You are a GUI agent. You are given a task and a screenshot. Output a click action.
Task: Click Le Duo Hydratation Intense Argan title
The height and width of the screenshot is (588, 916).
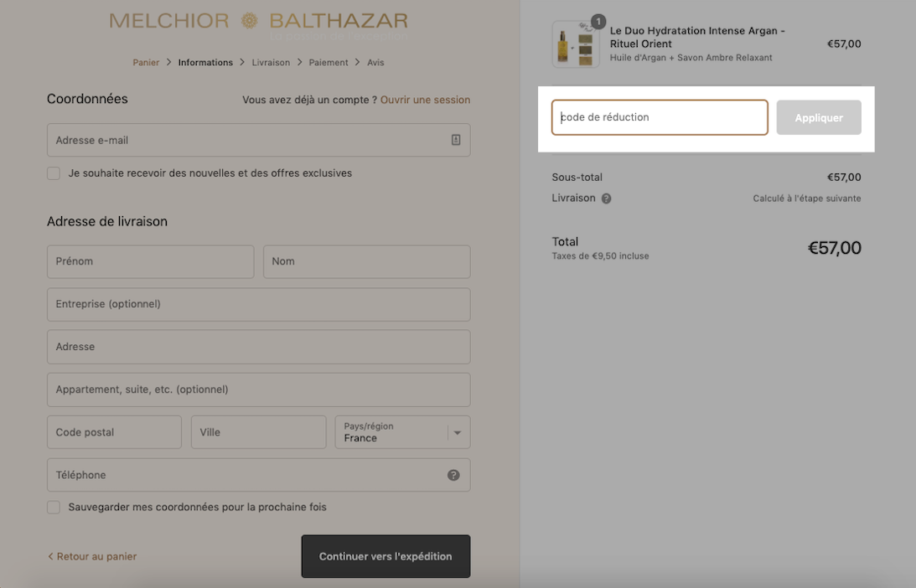click(697, 38)
